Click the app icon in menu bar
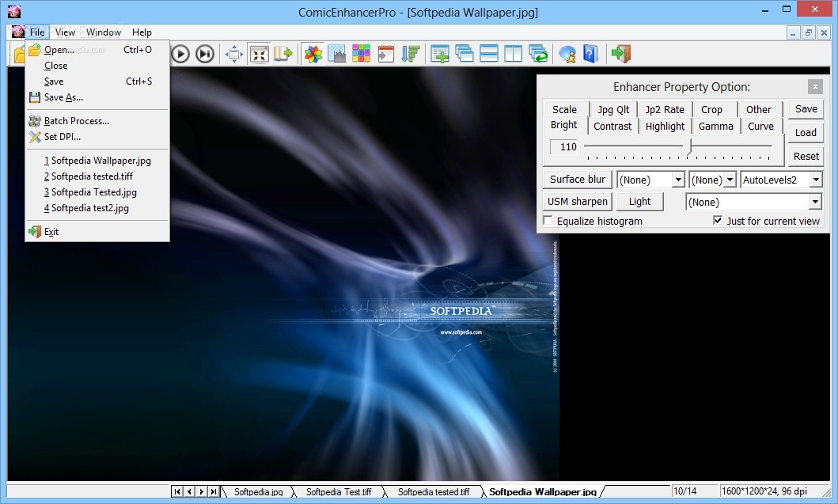Image resolution: width=838 pixels, height=504 pixels. [17, 32]
